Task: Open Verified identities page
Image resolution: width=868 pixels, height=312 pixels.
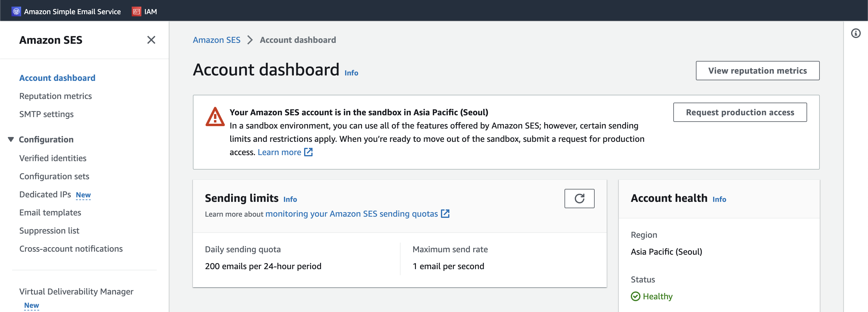Action: click(52, 158)
